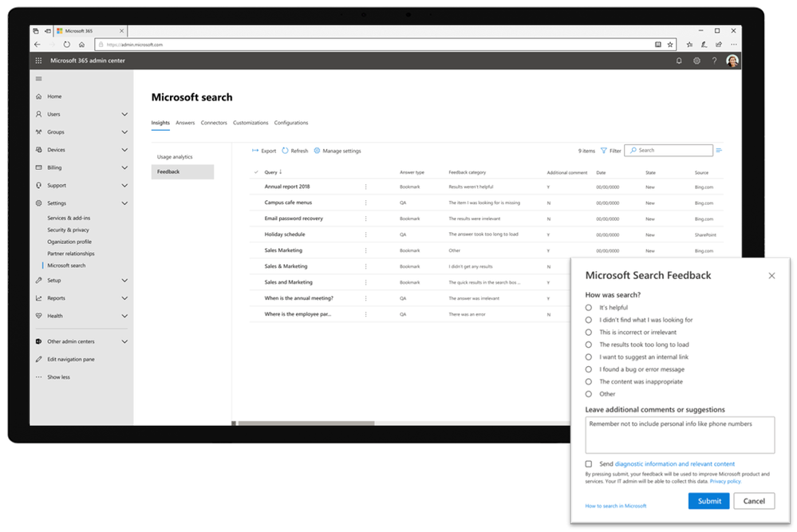This screenshot has height=532, width=797.
Task: Open the help question mark icon
Action: [x=714, y=61]
